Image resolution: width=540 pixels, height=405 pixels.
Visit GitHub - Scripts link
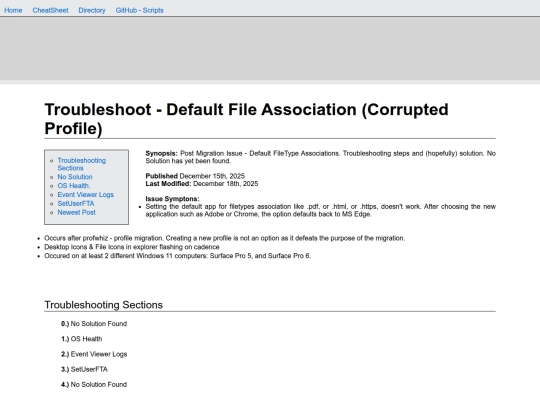click(x=139, y=10)
